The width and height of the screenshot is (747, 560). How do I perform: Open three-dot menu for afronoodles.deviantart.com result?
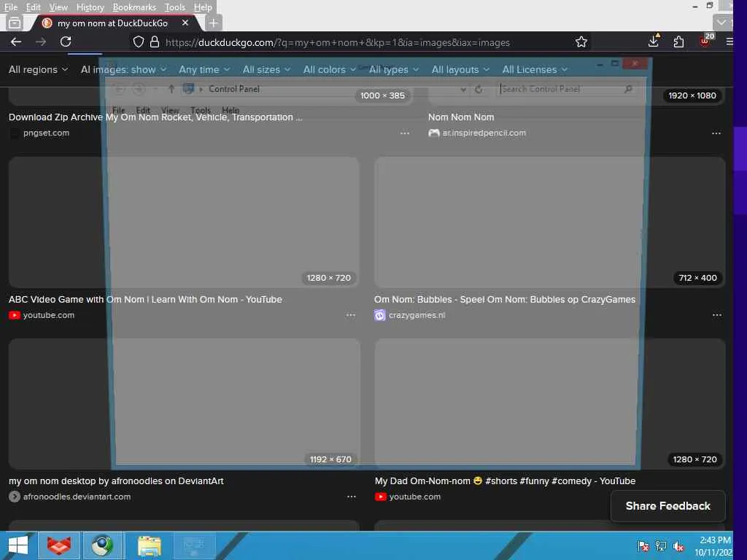351,497
